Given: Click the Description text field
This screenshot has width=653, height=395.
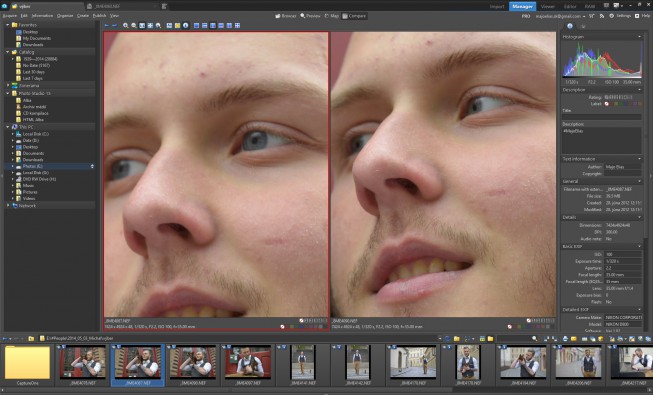Looking at the screenshot, I should coord(602,141).
